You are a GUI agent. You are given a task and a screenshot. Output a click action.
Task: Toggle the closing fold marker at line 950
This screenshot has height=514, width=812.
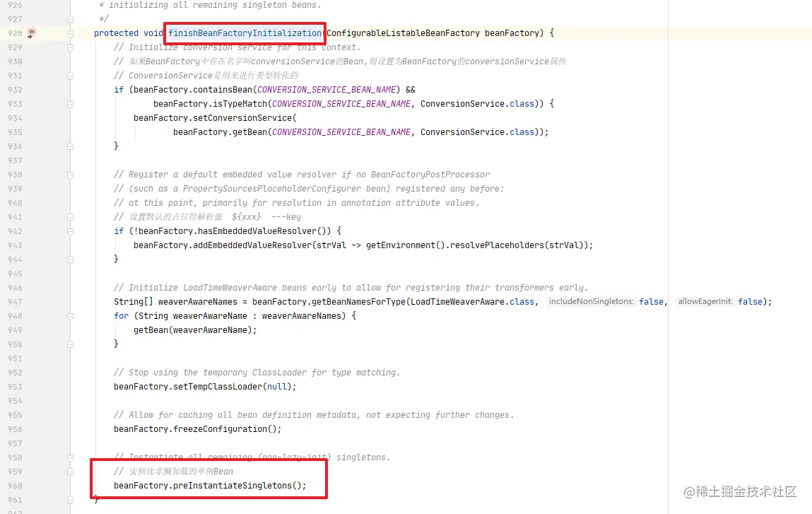pos(70,344)
